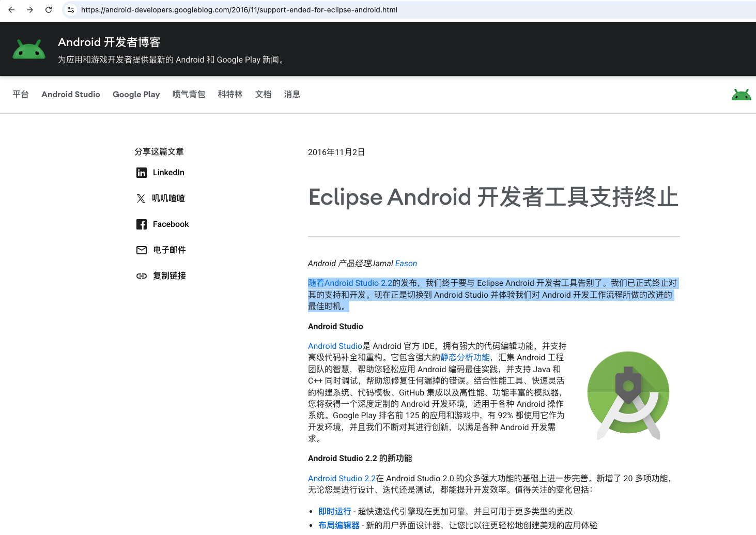Share the article via LinkedIn text link
This screenshot has width=756, height=535.
(168, 173)
